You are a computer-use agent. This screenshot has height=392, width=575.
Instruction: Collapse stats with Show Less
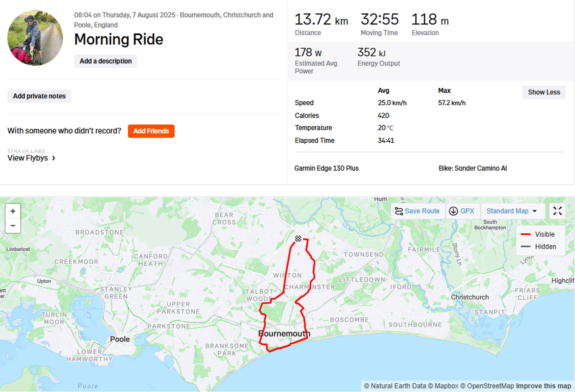pyautogui.click(x=544, y=92)
